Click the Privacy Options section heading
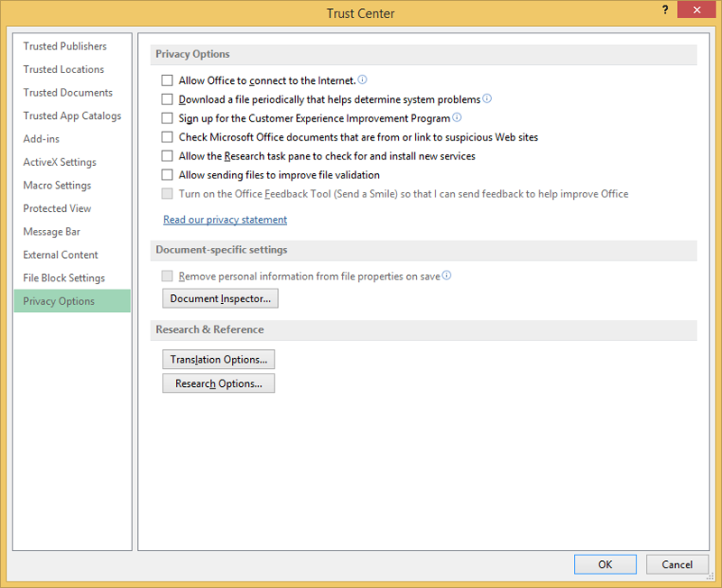The height and width of the screenshot is (588, 722). click(192, 54)
